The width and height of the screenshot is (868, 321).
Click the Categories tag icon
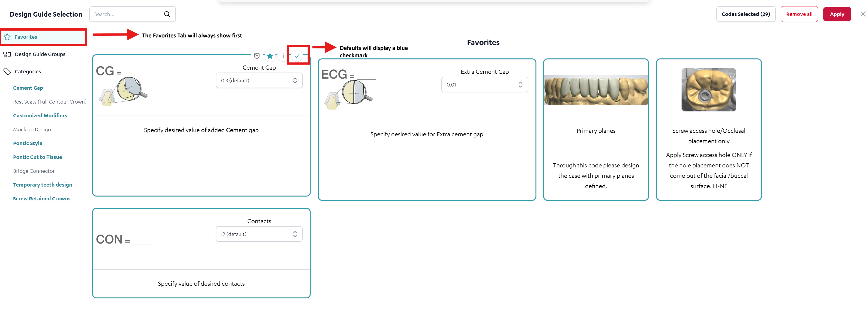(x=7, y=71)
